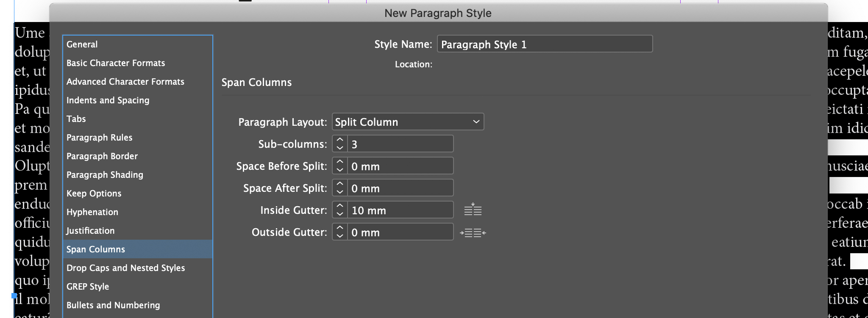Select the Hyphenation category
Viewport: 868px width, 318px height.
(x=92, y=212)
